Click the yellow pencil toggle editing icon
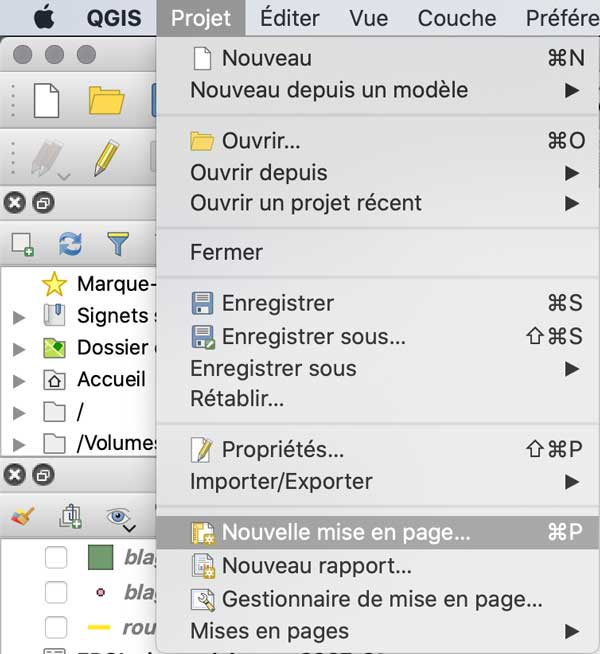The height and width of the screenshot is (654, 600). click(106, 158)
